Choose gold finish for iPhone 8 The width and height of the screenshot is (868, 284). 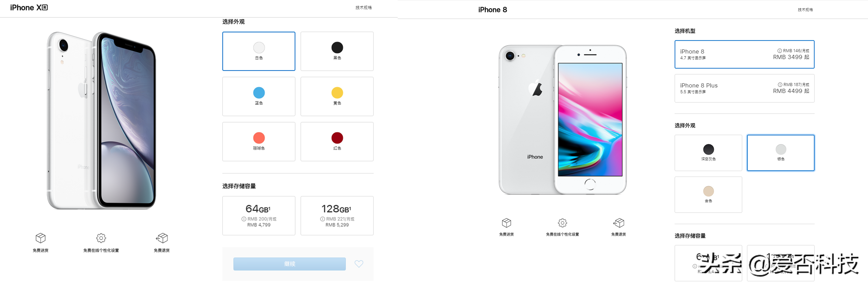(x=708, y=194)
